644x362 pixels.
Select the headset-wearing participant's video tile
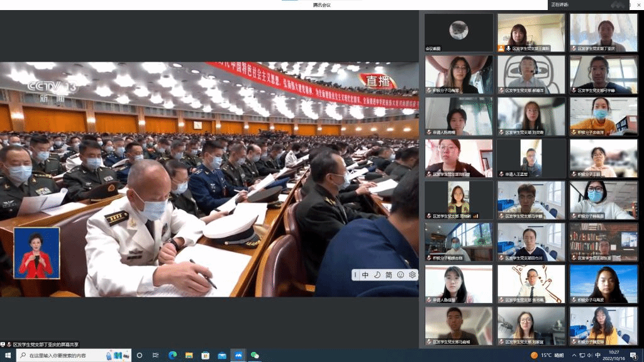[x=531, y=74]
